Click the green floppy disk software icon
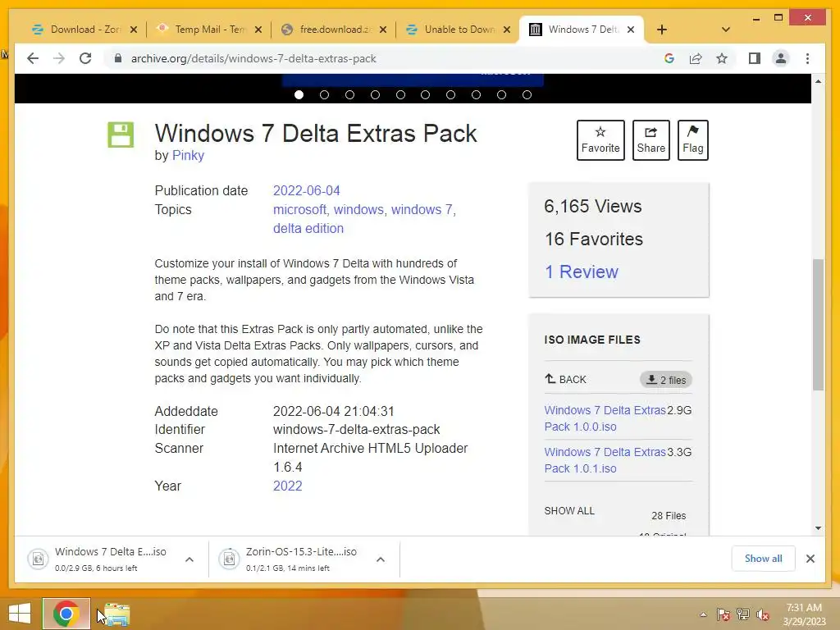This screenshot has width=840, height=630. tap(121, 135)
